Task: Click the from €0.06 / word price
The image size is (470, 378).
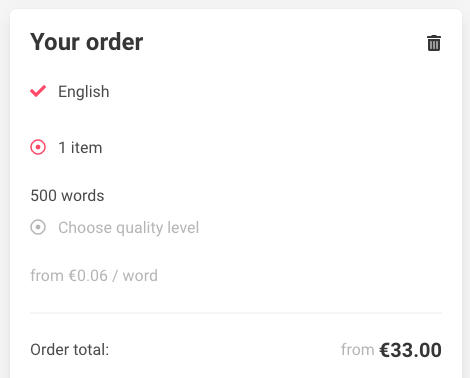Action: click(94, 276)
